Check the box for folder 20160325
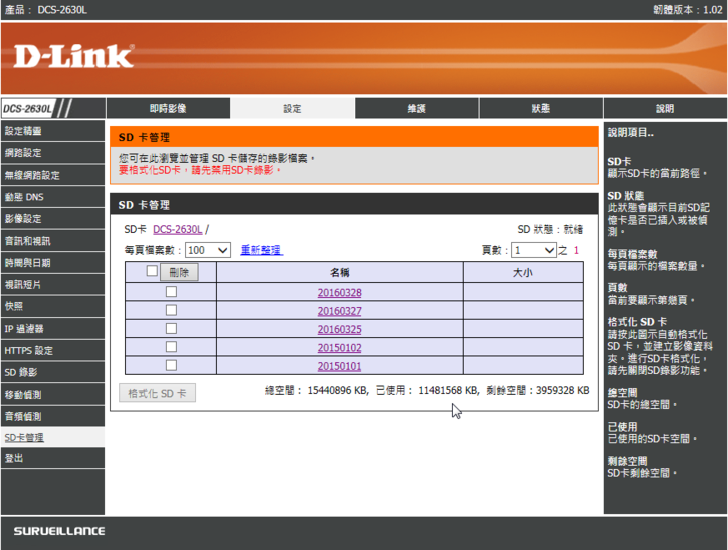Viewport: 728px width, 550px height. pyautogui.click(x=170, y=328)
